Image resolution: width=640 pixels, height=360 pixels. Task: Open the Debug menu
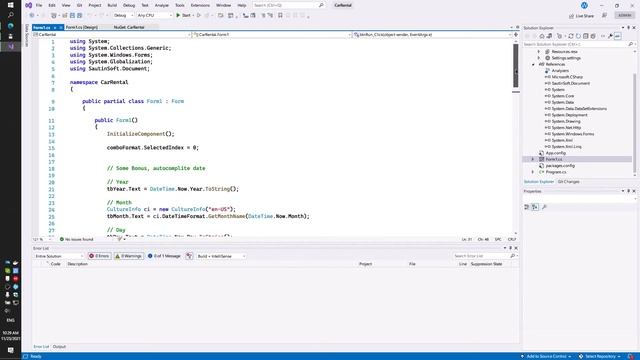coord(129,5)
